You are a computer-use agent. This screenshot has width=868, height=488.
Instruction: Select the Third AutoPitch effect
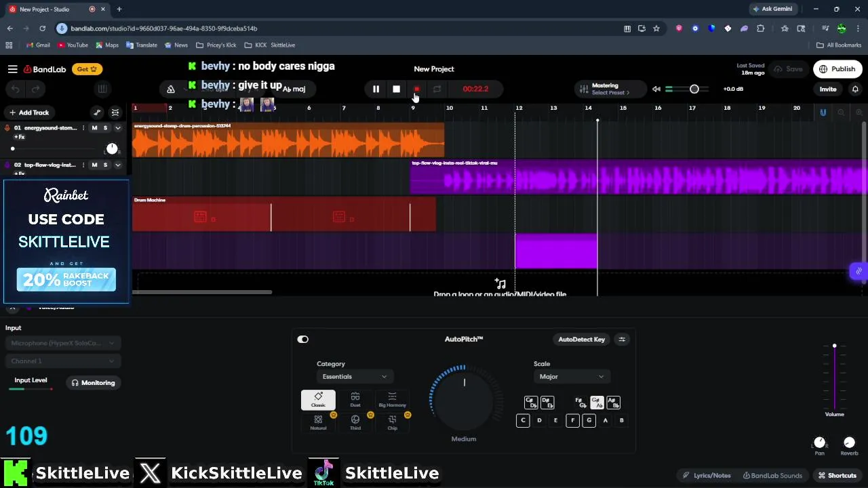tap(355, 423)
